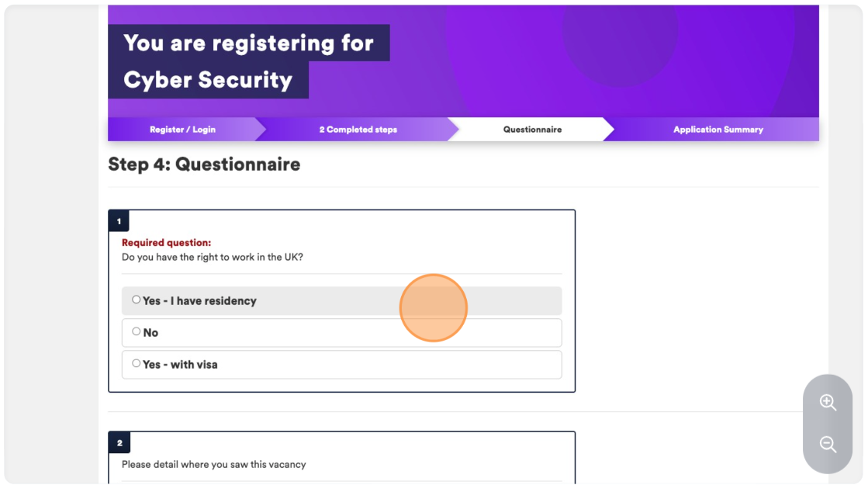Viewport: 868px width, 485px height.
Task: Open the '2 Completed steps' stage
Action: [x=358, y=130]
